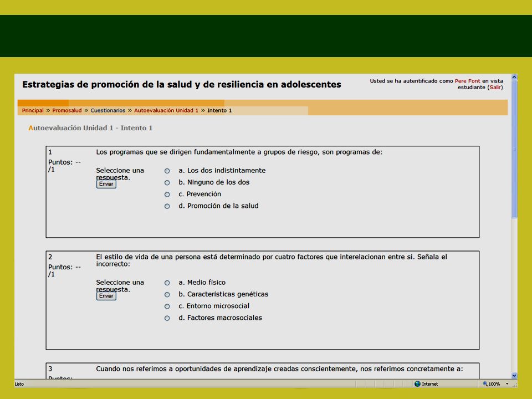Submit question 1 with Enviar button

pyautogui.click(x=106, y=184)
